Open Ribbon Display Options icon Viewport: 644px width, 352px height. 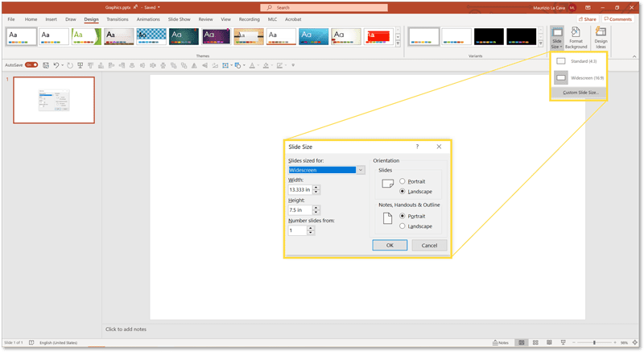(x=588, y=7)
